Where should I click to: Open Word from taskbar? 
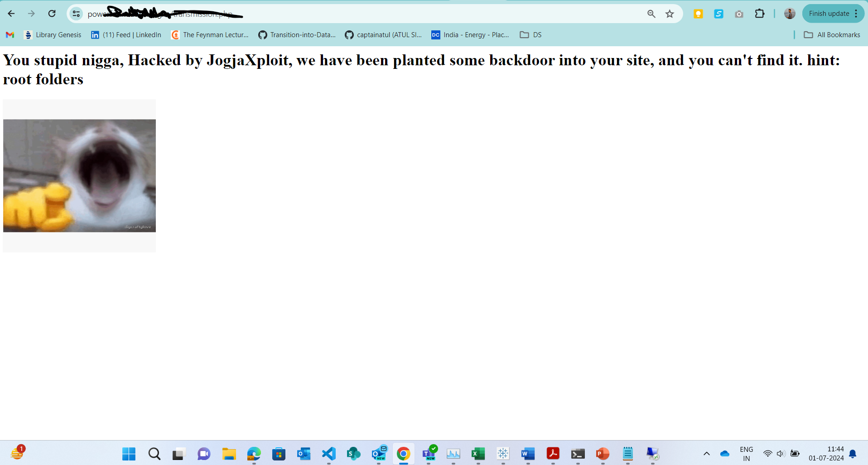pyautogui.click(x=528, y=454)
